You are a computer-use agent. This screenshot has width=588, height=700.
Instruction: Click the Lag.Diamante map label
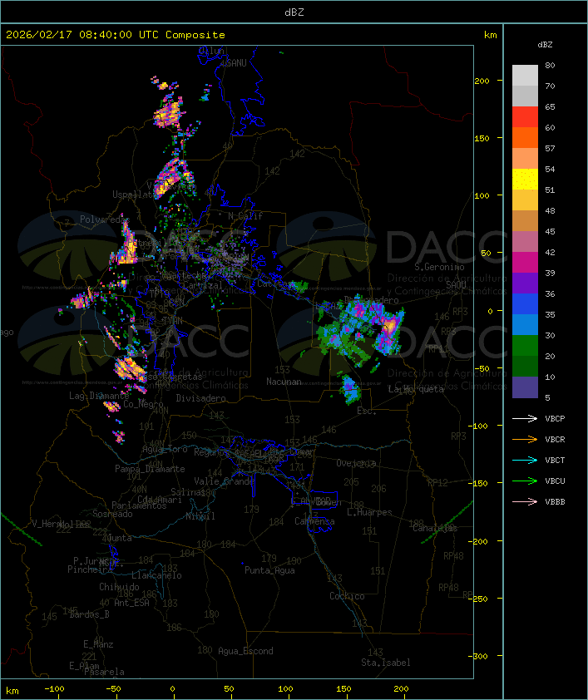(x=99, y=396)
